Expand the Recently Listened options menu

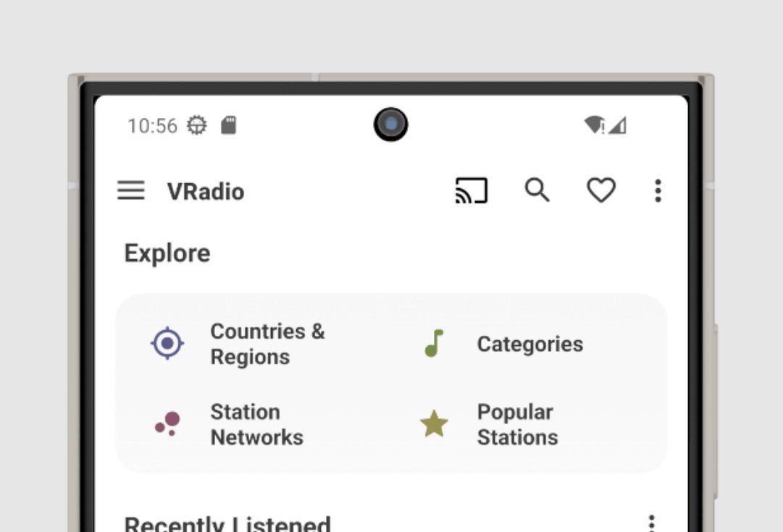coord(651,523)
